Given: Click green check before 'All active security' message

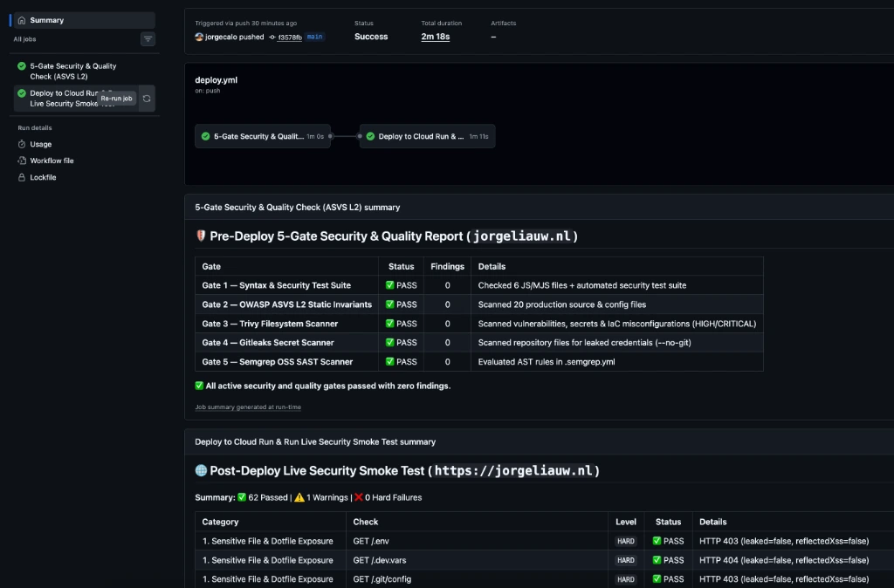Looking at the screenshot, I should coord(199,386).
